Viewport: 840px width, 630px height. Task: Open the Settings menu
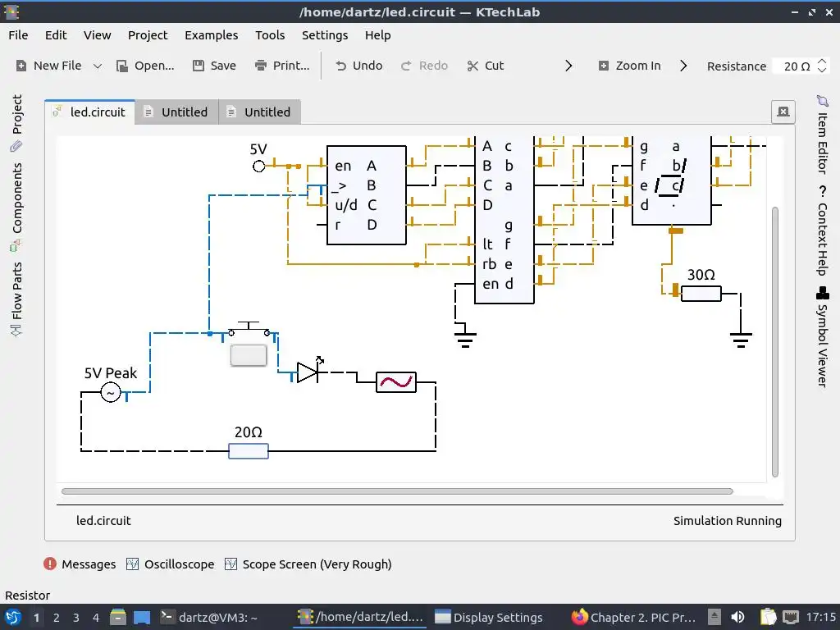[325, 35]
